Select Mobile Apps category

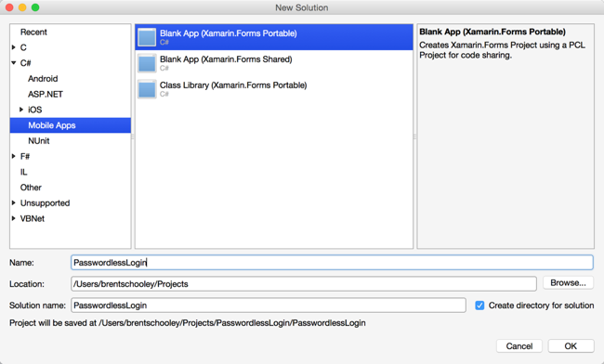pos(71,125)
